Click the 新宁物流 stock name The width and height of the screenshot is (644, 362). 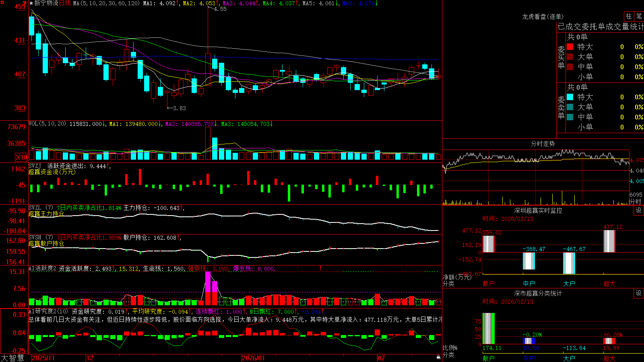tap(46, 3)
